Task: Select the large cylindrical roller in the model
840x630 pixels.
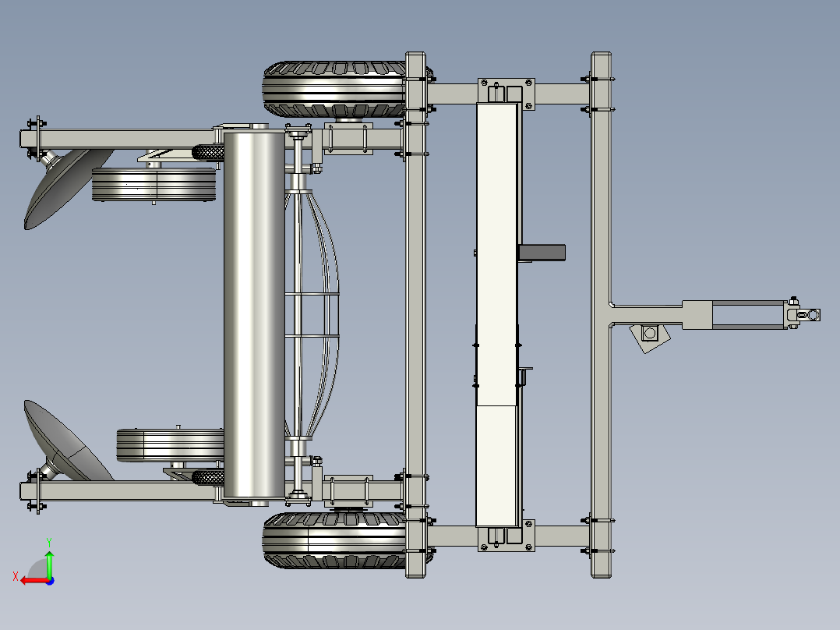Action: (x=254, y=315)
